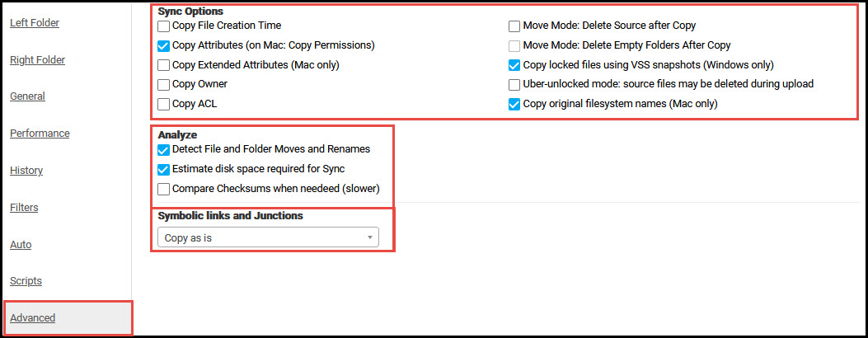Open the History tab
Viewport: 868px width, 338px height.
26,171
